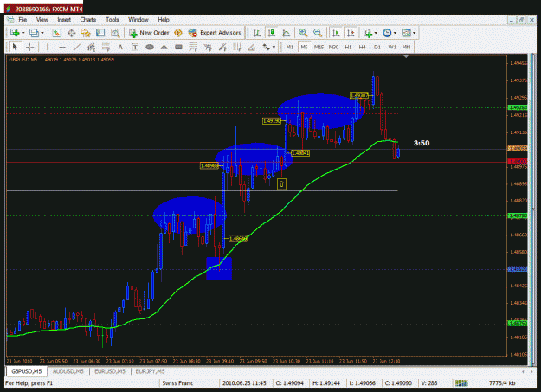Select the Fibonacci Retracement tool
The height and width of the screenshot is (392, 541).
coord(106,47)
